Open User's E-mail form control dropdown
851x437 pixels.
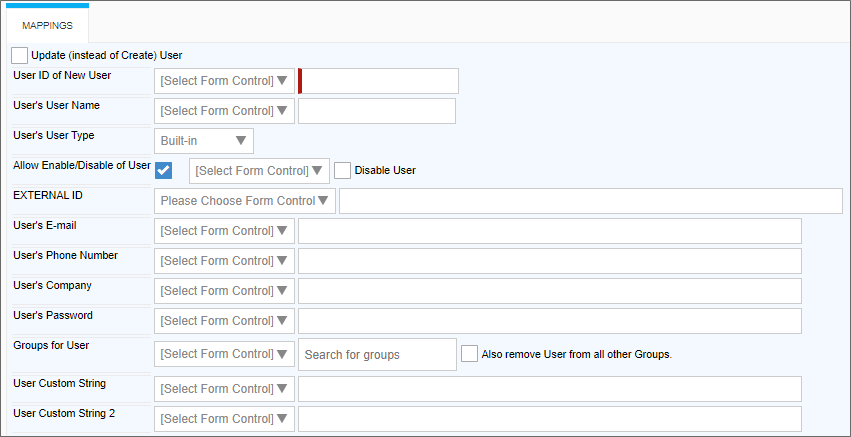point(225,231)
